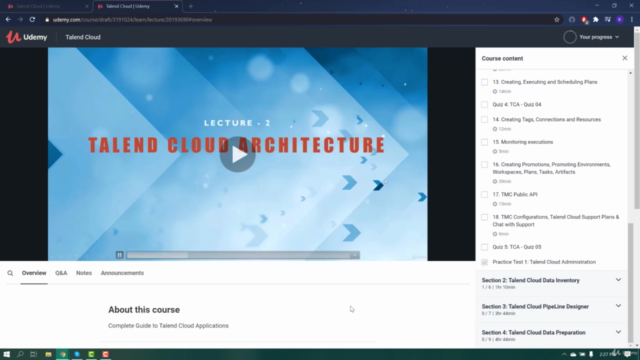640x360 pixels.
Task: Click the address bar URL
Action: [132, 20]
